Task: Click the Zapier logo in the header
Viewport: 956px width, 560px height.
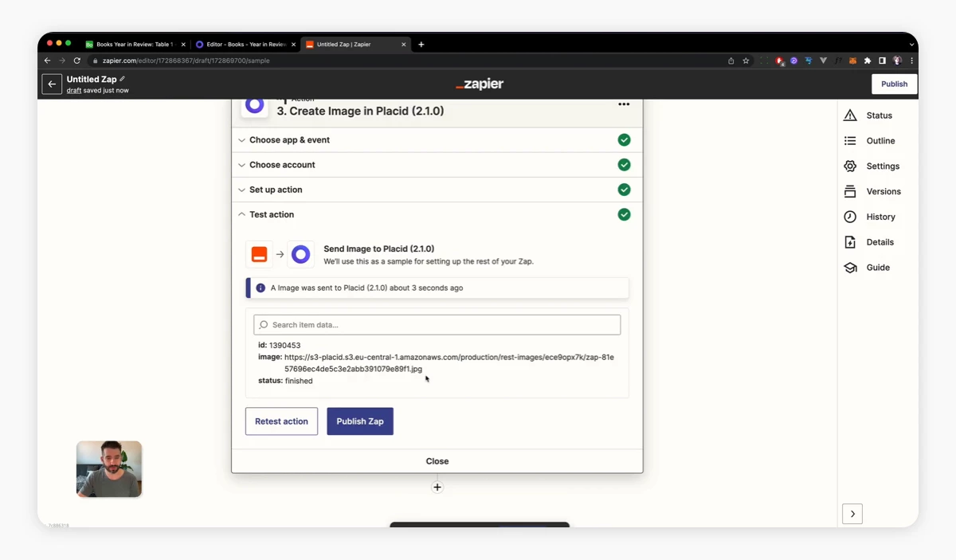Action: [x=480, y=84]
